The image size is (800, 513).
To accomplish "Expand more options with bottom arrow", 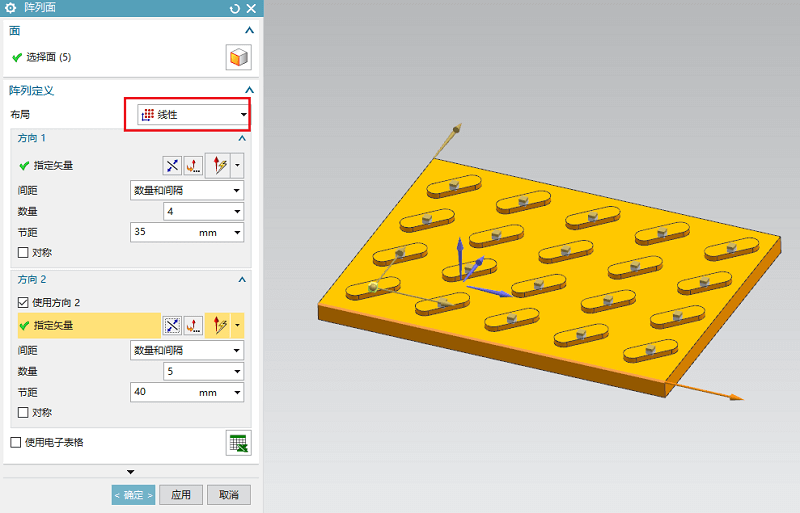I will [x=131, y=472].
